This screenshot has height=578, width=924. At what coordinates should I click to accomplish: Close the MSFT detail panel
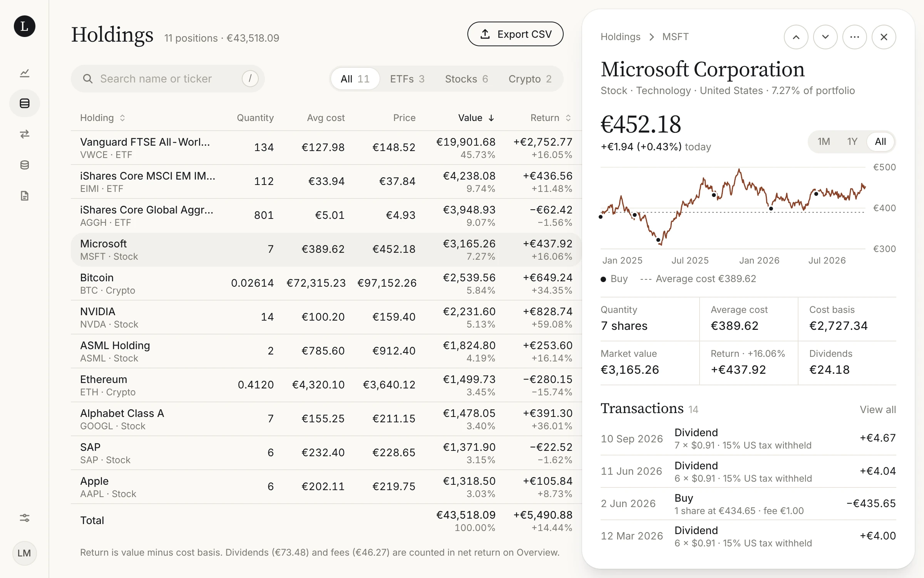(x=884, y=37)
